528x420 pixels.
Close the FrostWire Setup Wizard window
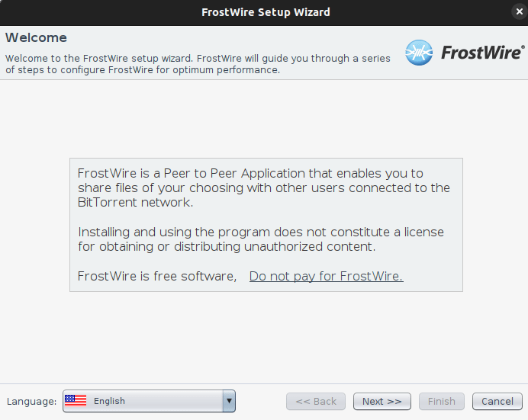(520, 11)
